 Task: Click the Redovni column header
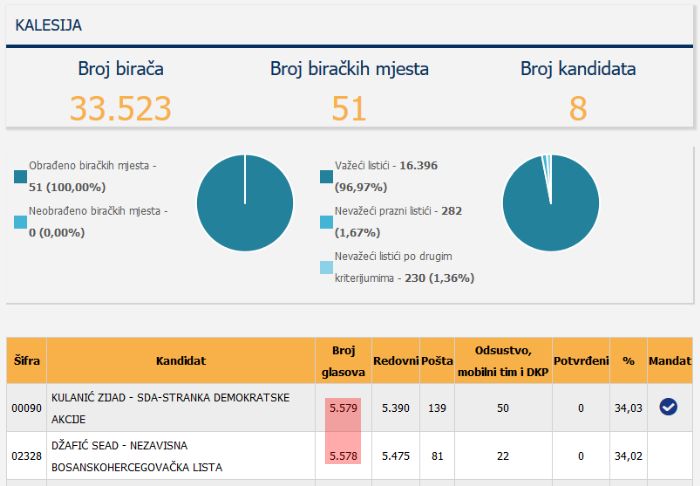tap(396, 361)
